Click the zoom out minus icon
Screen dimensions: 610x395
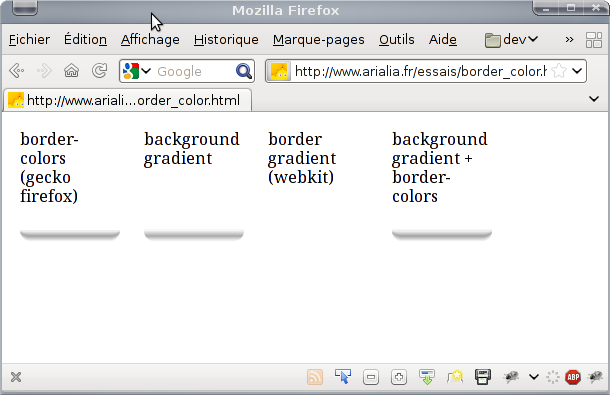[x=371, y=377]
